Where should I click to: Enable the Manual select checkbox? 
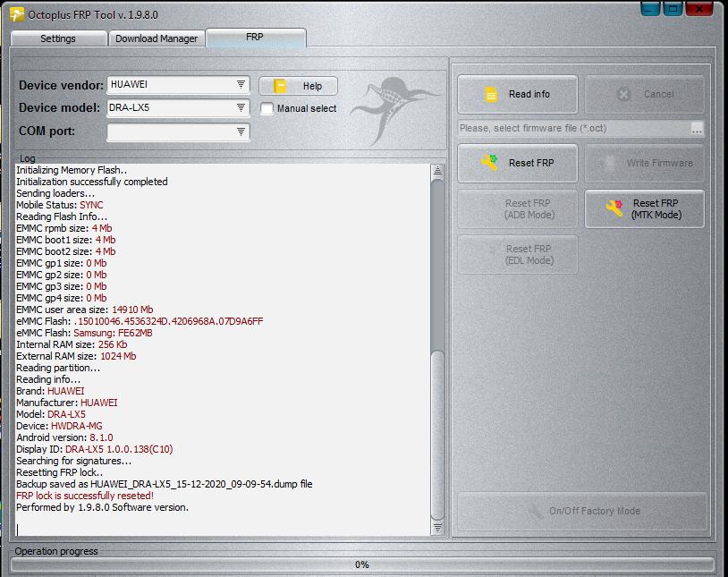click(x=267, y=108)
